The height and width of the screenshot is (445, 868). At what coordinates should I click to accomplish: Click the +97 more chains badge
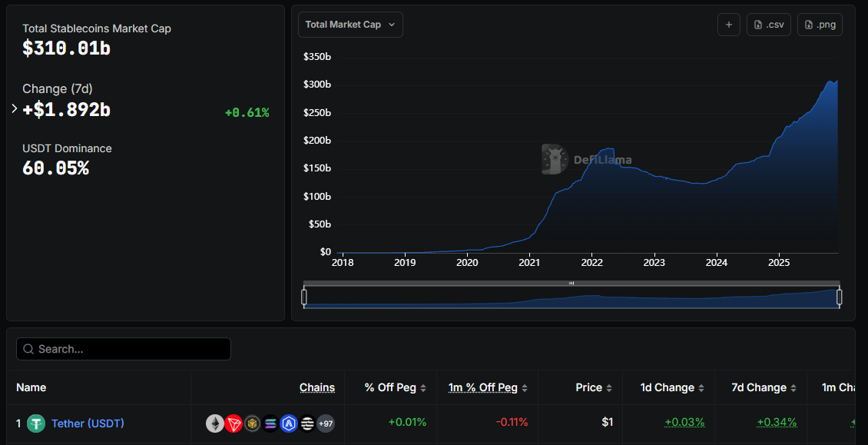(326, 423)
